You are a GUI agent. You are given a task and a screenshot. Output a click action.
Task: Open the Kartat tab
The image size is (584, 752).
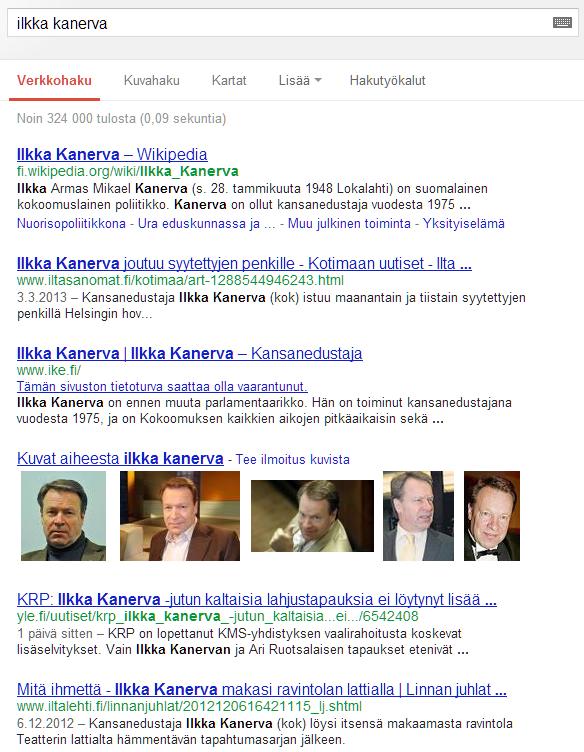(229, 80)
